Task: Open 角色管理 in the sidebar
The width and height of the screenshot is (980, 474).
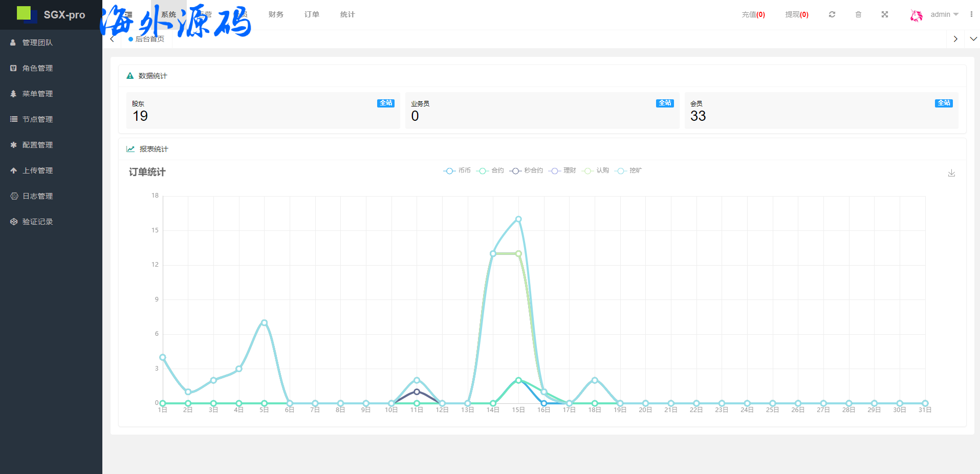Action: pos(37,68)
